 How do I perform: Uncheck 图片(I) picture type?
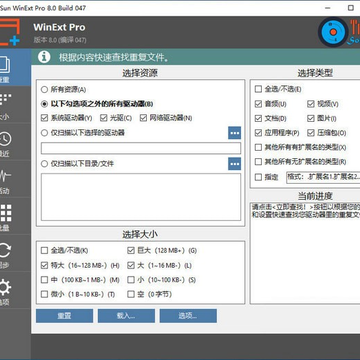click(311, 118)
